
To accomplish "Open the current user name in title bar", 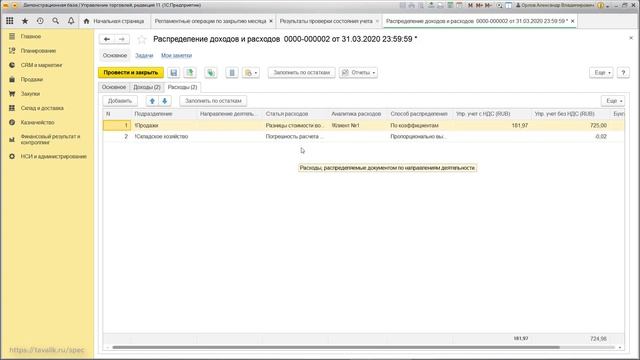I will pos(556,5).
